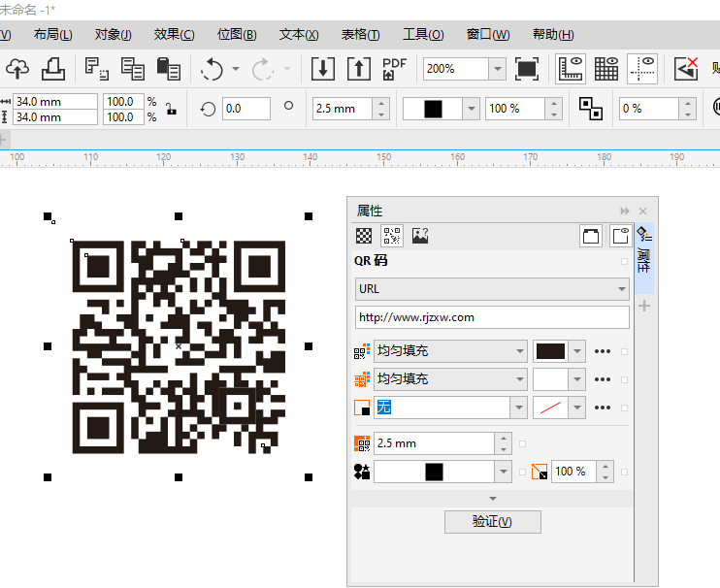Click the show grid icon
Viewport: 720px width, 588px height.
606,69
